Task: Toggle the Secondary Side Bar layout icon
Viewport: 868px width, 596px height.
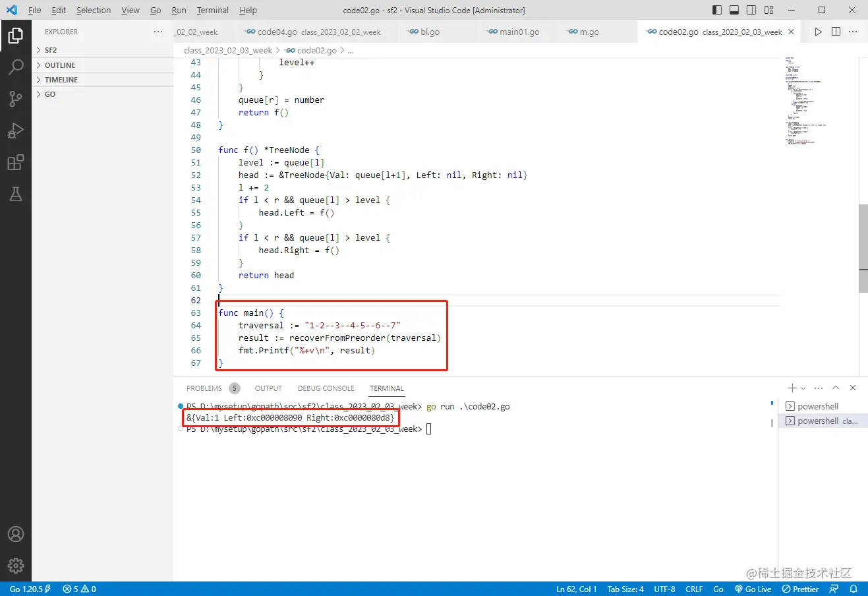Action: pyautogui.click(x=751, y=10)
